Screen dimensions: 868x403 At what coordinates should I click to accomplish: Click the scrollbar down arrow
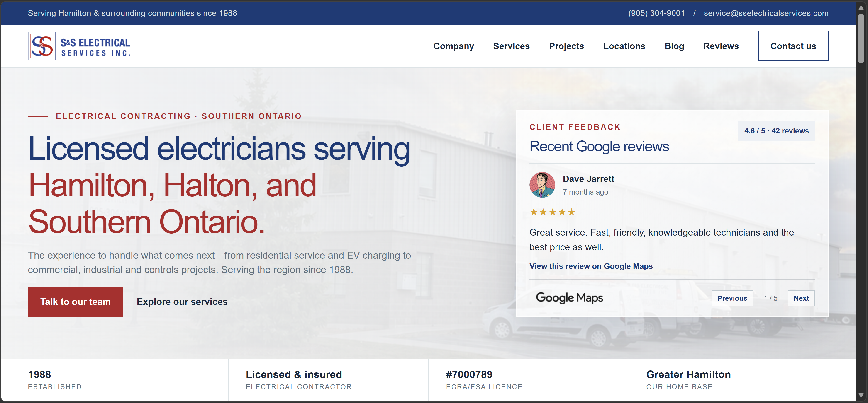tap(861, 395)
